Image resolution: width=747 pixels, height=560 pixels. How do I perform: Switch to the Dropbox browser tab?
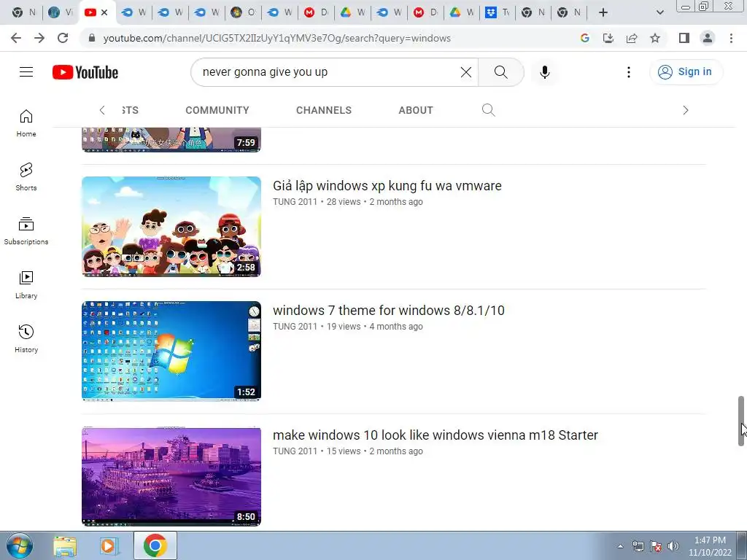(x=498, y=12)
